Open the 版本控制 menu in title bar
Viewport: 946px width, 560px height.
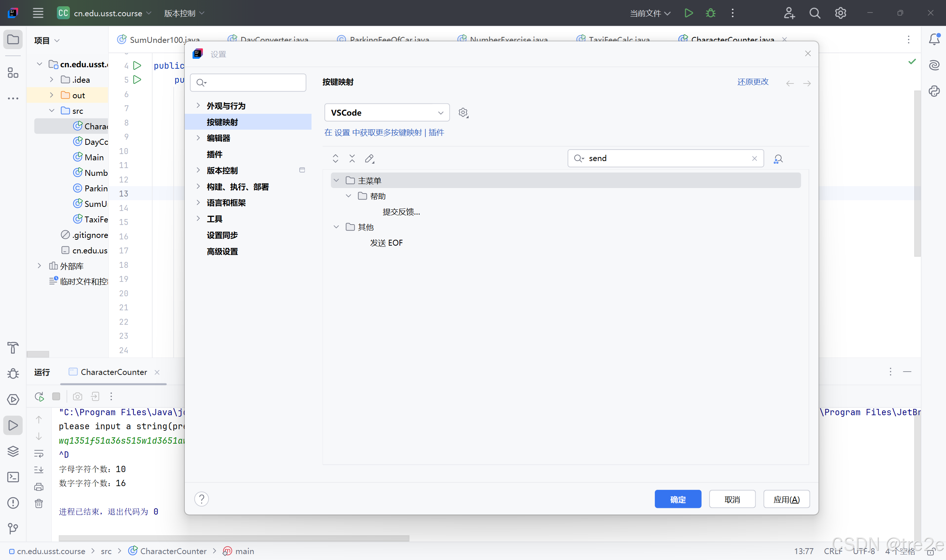(x=184, y=13)
